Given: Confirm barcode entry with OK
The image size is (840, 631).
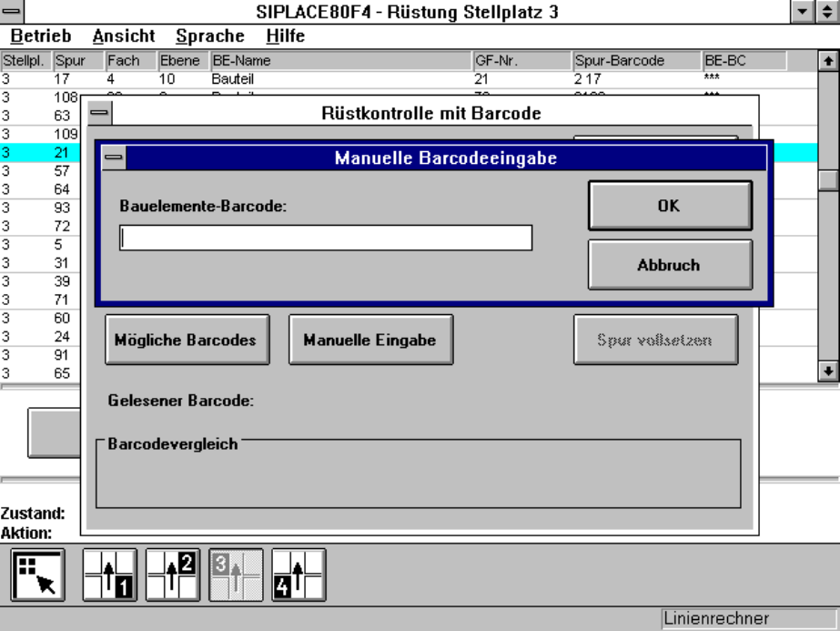Looking at the screenshot, I should (670, 206).
